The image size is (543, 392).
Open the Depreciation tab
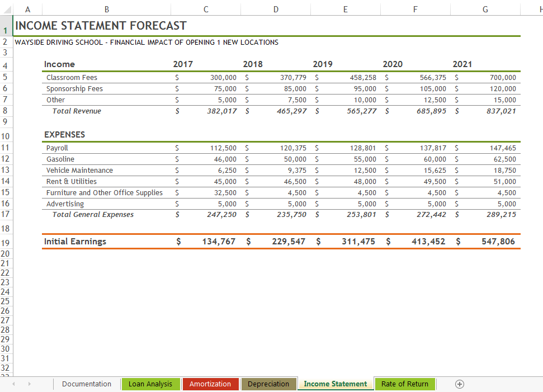[x=268, y=384]
